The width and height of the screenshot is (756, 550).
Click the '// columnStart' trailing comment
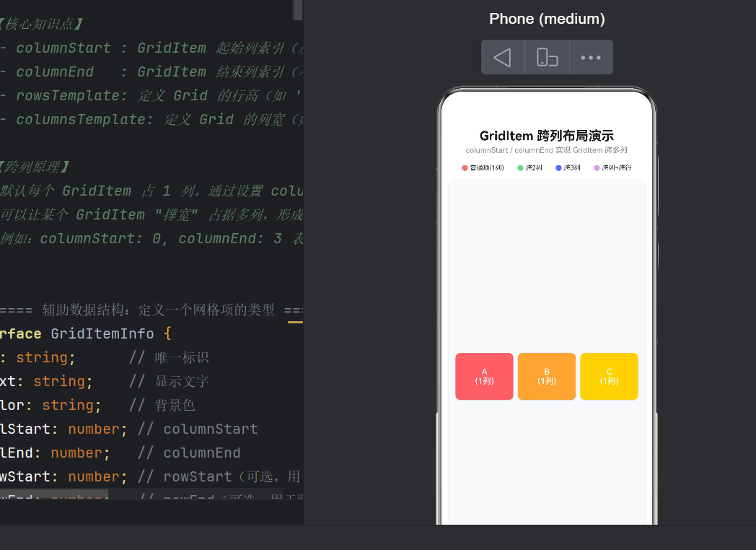pos(198,429)
